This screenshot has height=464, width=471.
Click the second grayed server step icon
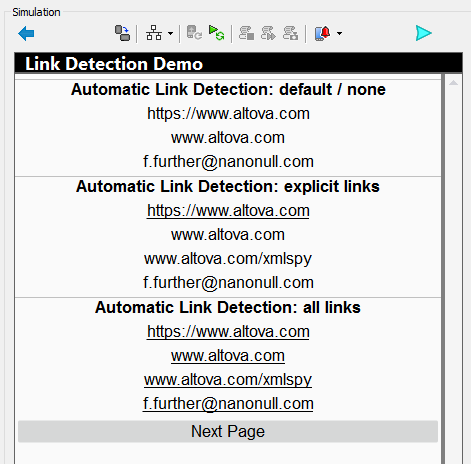pos(268,33)
